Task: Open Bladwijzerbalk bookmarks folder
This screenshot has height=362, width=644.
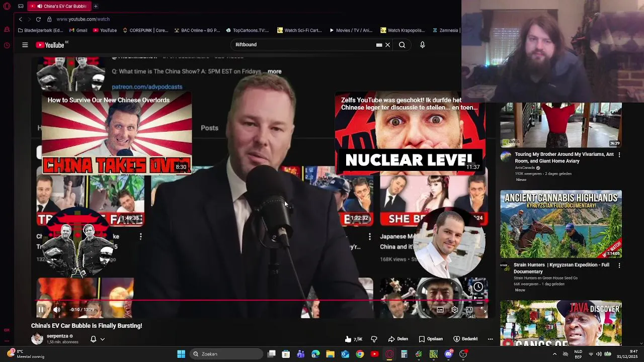Action: [40, 30]
